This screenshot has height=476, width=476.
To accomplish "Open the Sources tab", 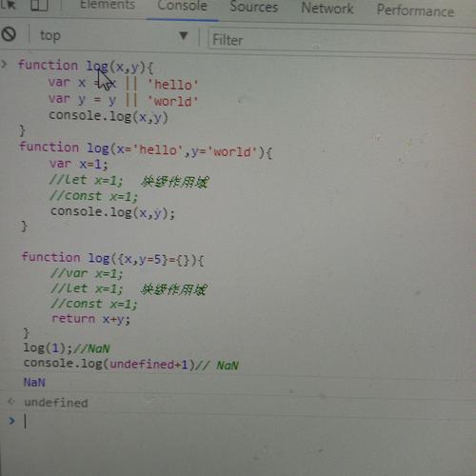I will click(x=254, y=7).
